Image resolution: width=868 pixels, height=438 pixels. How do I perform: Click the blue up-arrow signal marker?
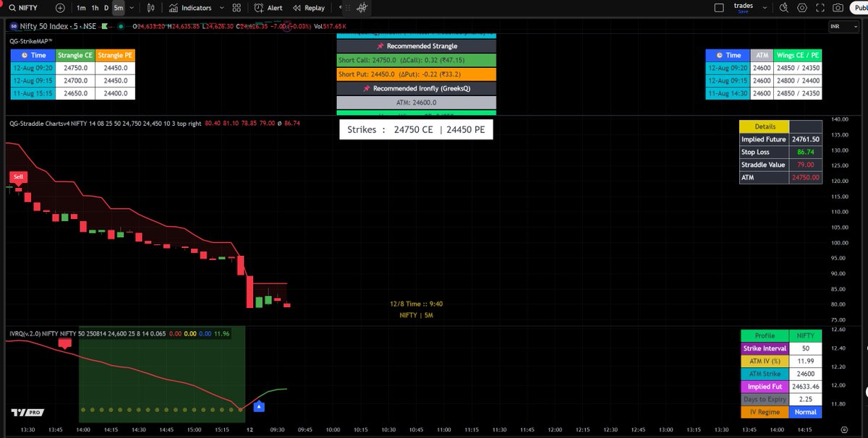pyautogui.click(x=260, y=407)
